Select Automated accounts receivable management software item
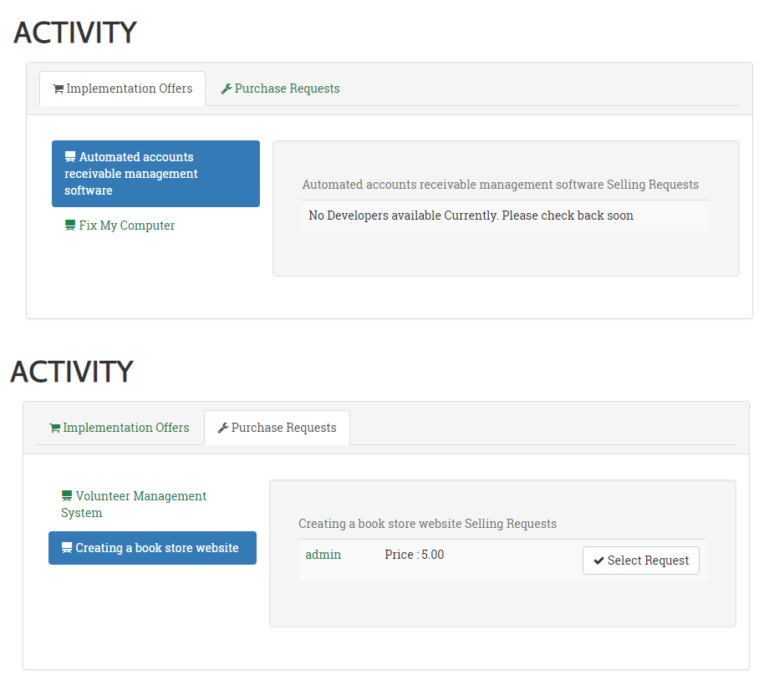 point(155,174)
